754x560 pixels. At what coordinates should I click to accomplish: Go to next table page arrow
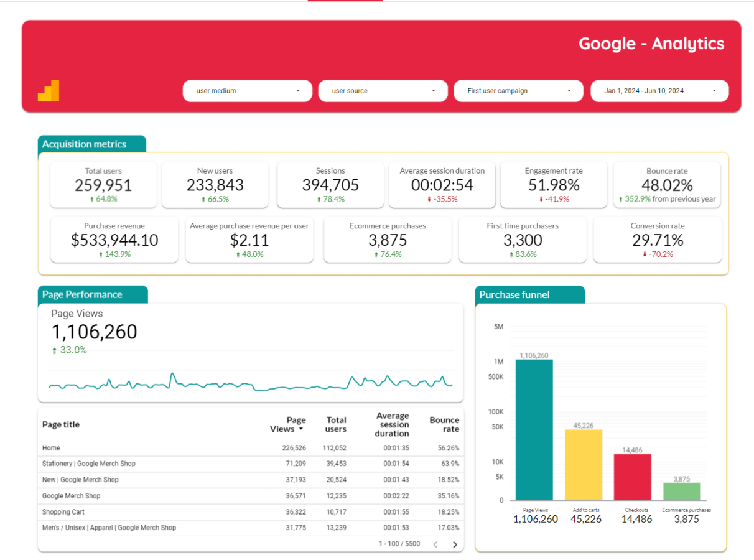[455, 544]
